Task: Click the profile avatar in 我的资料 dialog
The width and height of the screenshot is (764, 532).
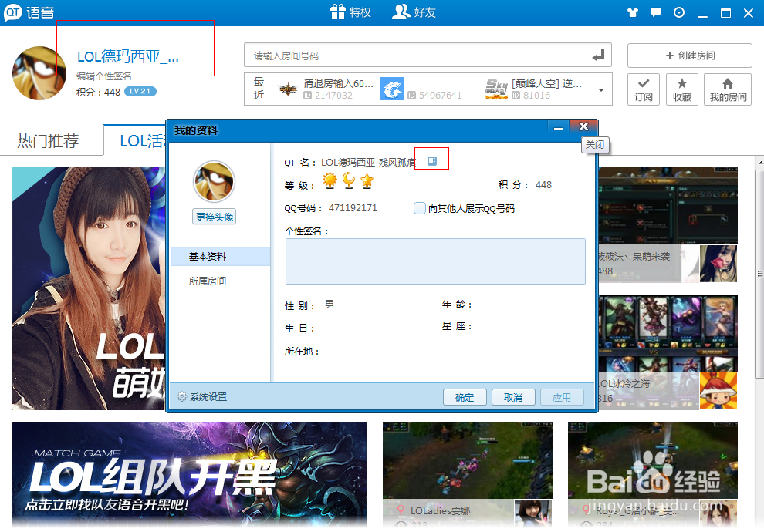Action: pos(214,181)
